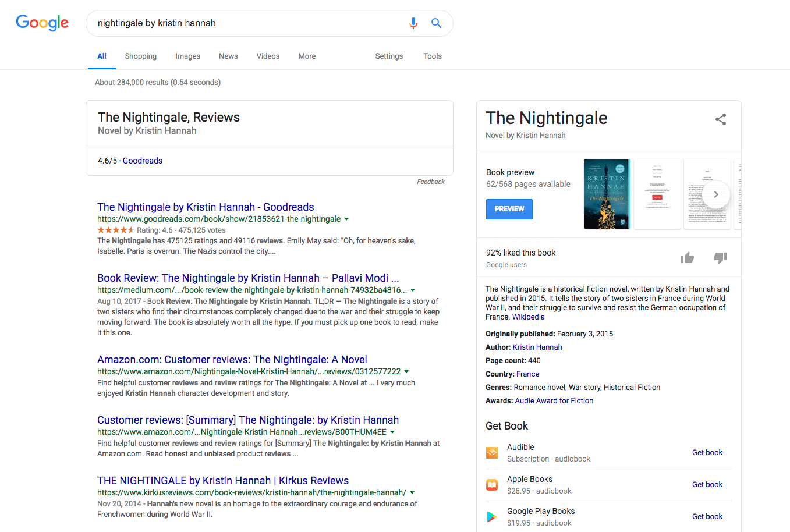Viewport: 790px width, 532px height.
Task: Click the blue search magnifier icon
Action: point(436,23)
